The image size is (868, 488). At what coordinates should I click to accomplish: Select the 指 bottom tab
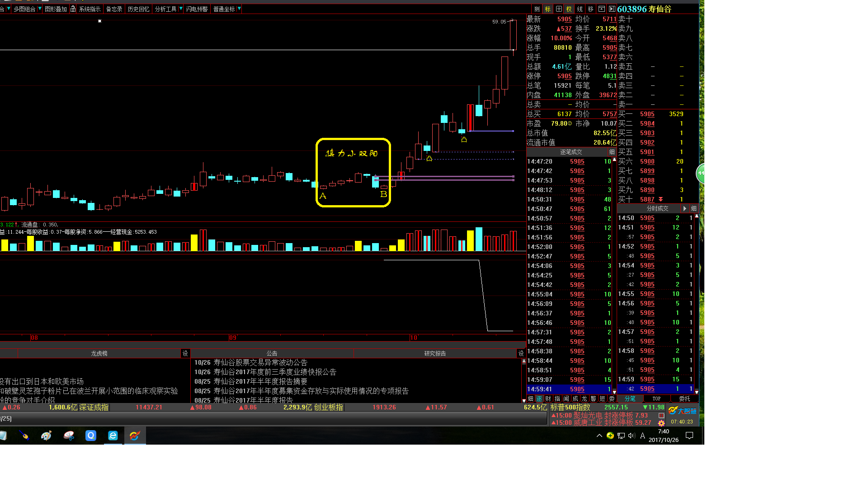(x=557, y=399)
